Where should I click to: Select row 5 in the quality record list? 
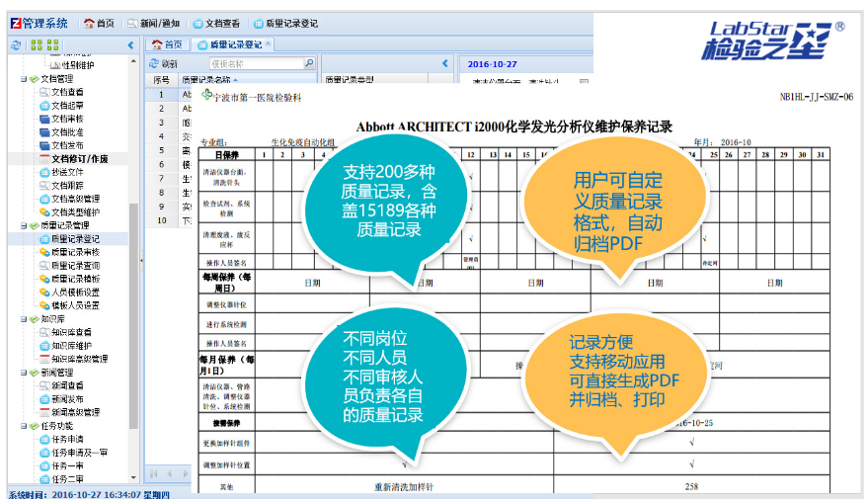click(169, 150)
